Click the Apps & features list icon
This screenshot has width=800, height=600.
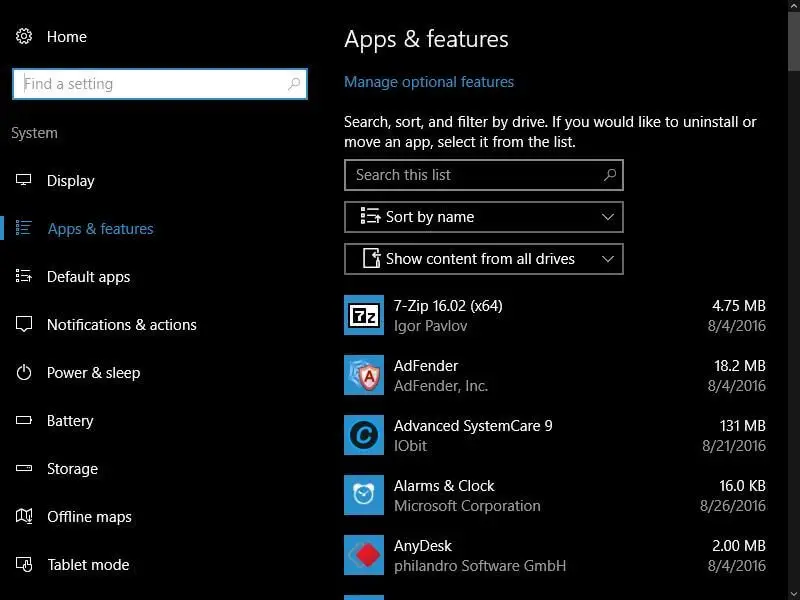point(23,228)
